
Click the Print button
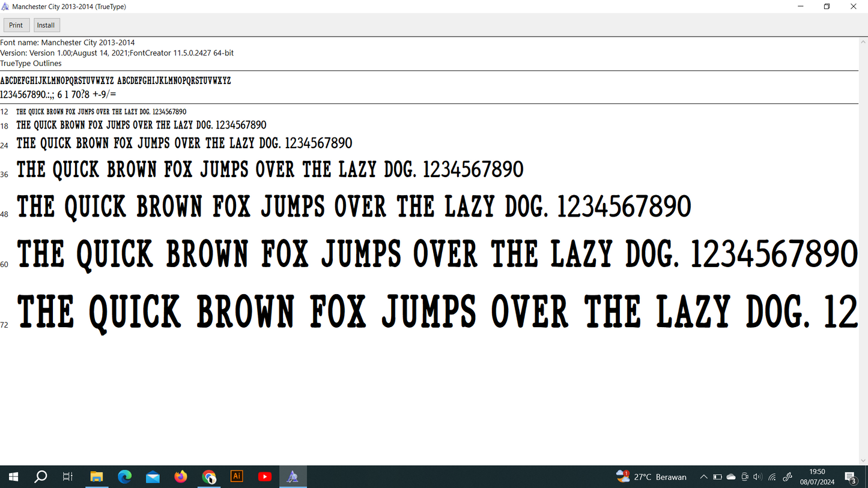coord(16,25)
